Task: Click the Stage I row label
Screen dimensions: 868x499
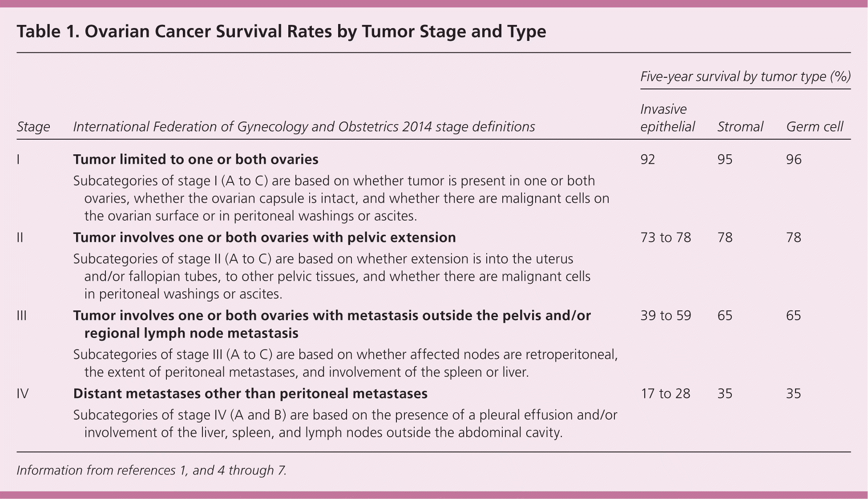Action: click(18, 160)
